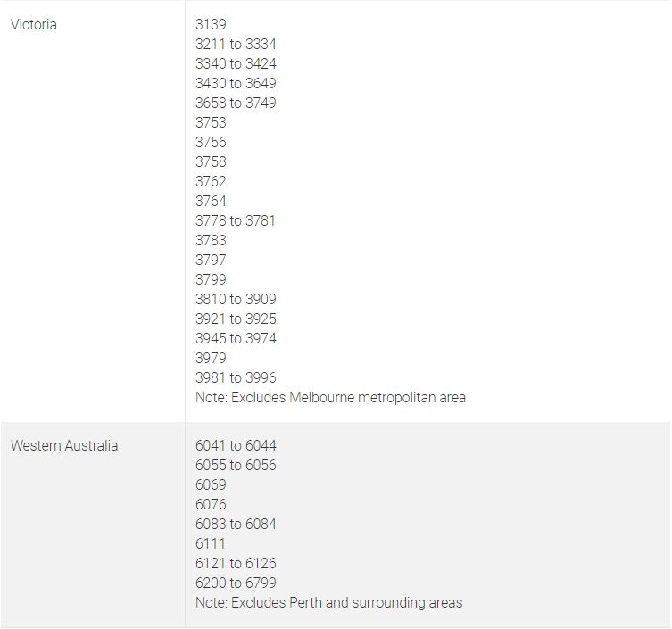Click postcode 6111 entry

[x=210, y=543]
